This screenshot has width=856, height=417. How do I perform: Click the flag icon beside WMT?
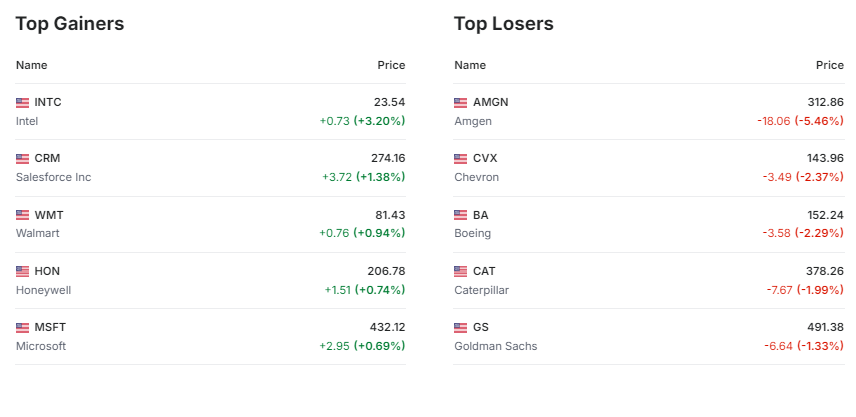pos(23,215)
